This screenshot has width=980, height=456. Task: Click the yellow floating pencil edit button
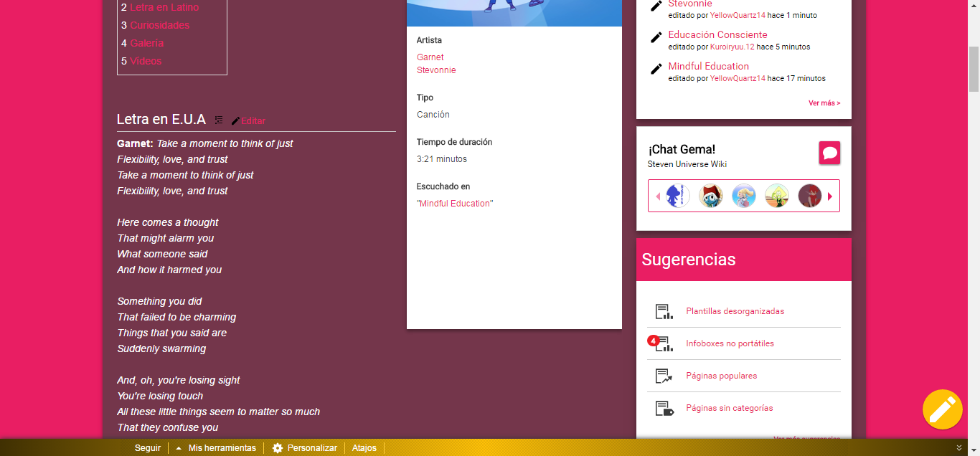[943, 409]
